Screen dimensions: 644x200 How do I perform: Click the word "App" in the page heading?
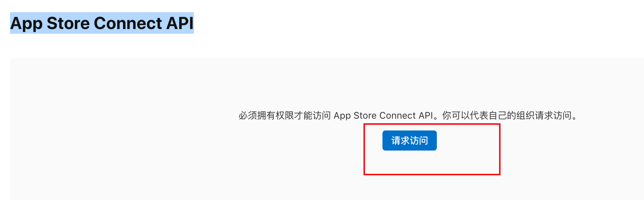(x=26, y=23)
